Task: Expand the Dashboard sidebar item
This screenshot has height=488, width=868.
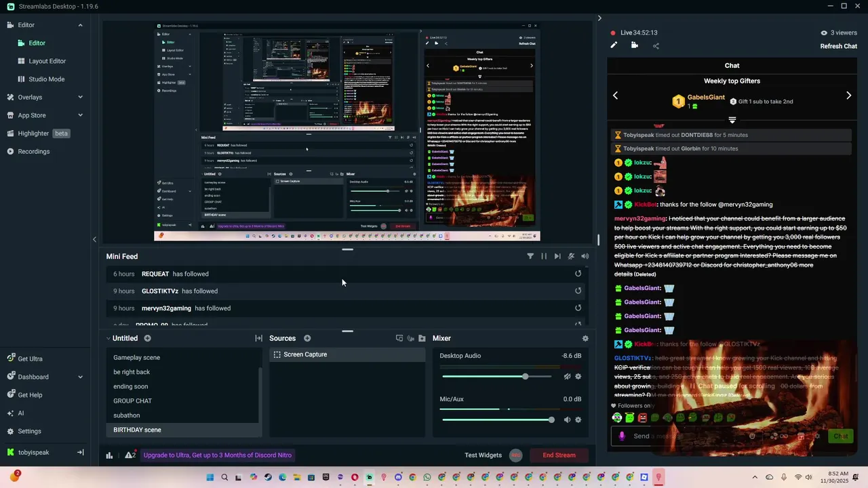Action: pos(80,377)
